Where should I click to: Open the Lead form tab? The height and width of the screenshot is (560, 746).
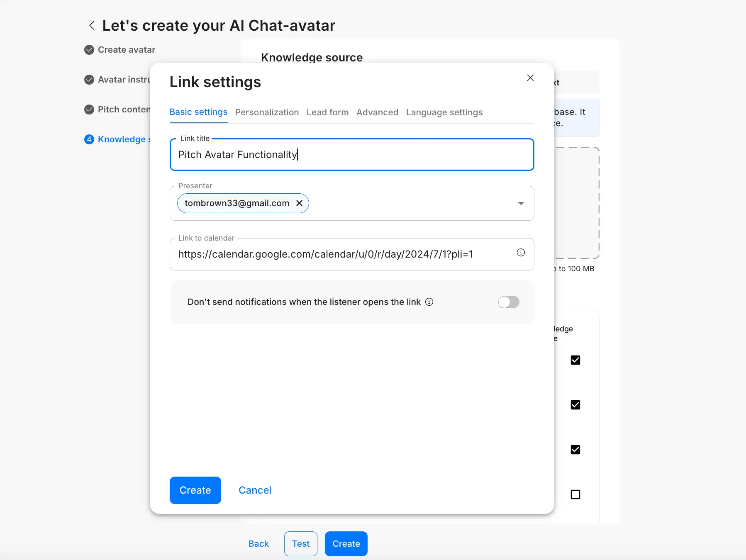[x=327, y=112]
